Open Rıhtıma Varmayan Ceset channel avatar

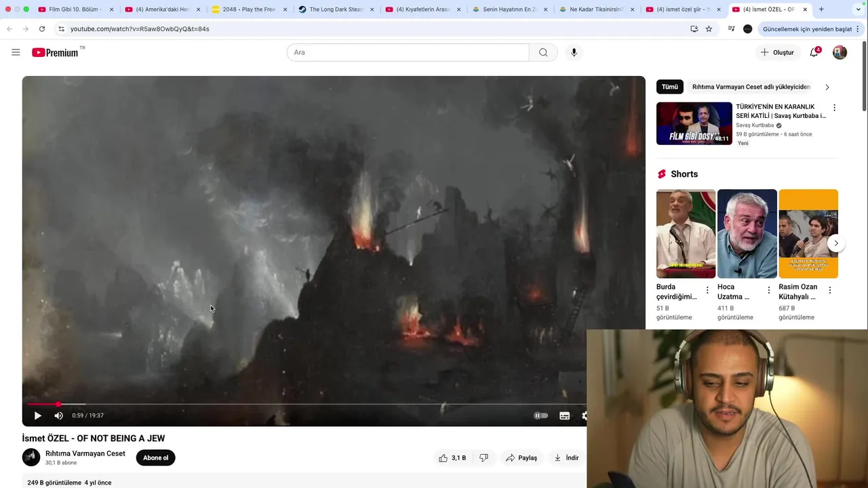[31, 457]
